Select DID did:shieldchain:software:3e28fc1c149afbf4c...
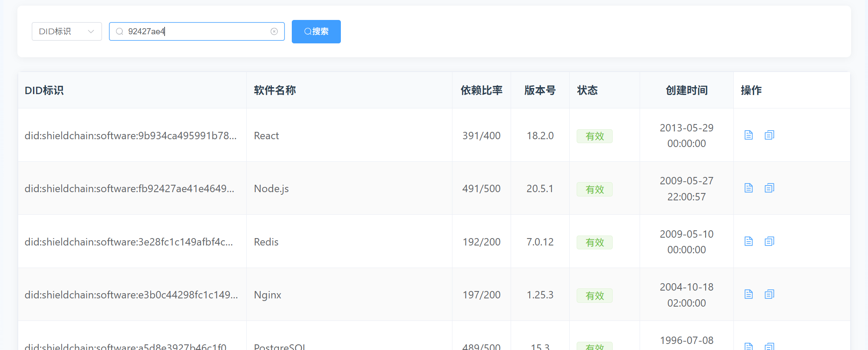868x350 pixels. [x=129, y=242]
